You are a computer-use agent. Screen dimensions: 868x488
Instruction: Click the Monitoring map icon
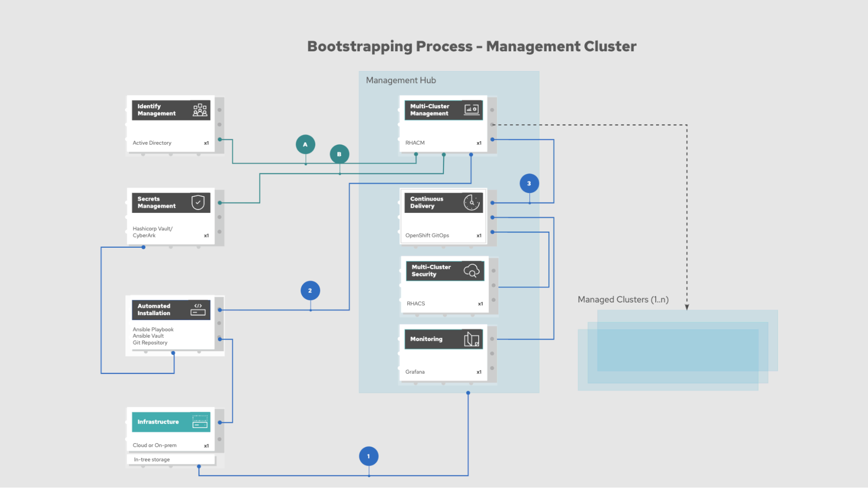pyautogui.click(x=472, y=339)
